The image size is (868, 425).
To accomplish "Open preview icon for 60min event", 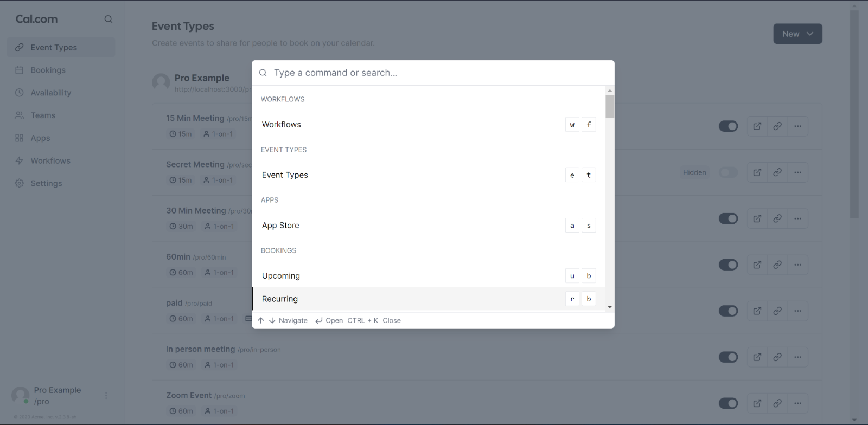I will click(757, 265).
